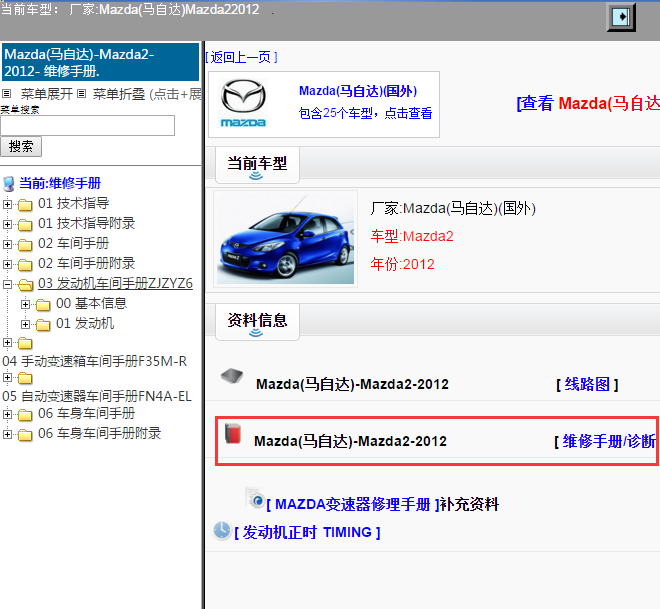Screen dimensions: 660x609
Task: Open 00 基本信息 label
Action: click(91, 304)
